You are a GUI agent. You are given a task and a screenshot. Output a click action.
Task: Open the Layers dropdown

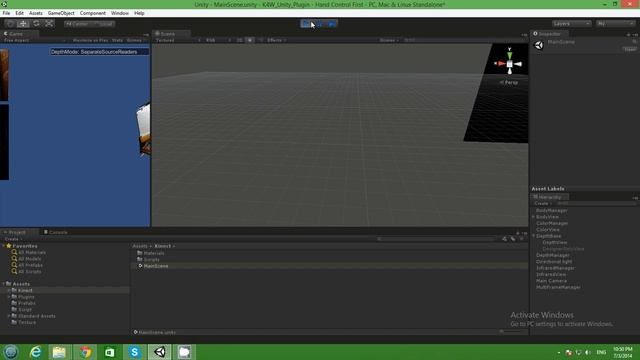pyautogui.click(x=571, y=24)
